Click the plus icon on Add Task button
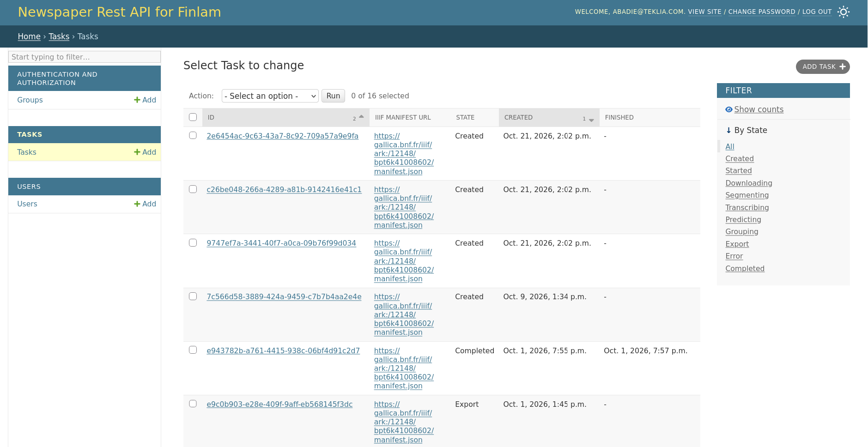 pos(843,67)
